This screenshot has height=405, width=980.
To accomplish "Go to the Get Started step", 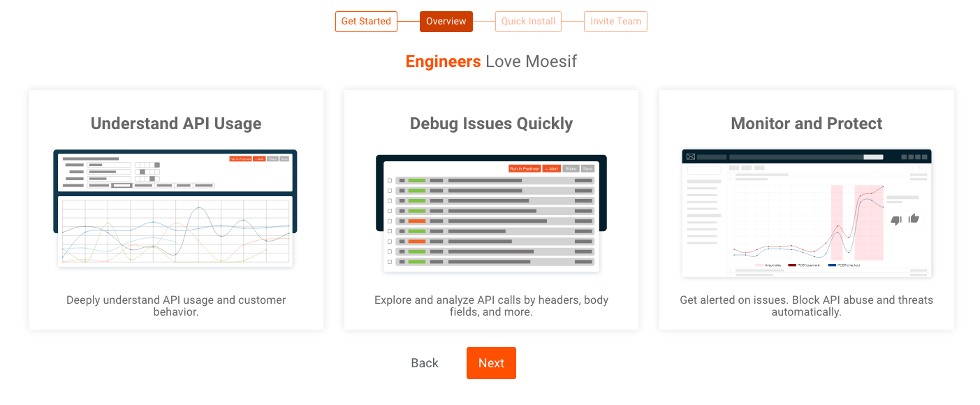I will (366, 22).
